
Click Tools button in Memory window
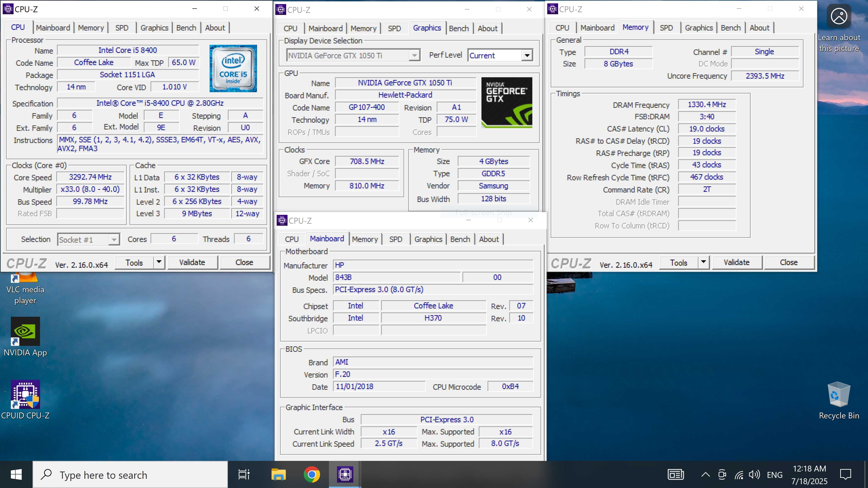678,262
